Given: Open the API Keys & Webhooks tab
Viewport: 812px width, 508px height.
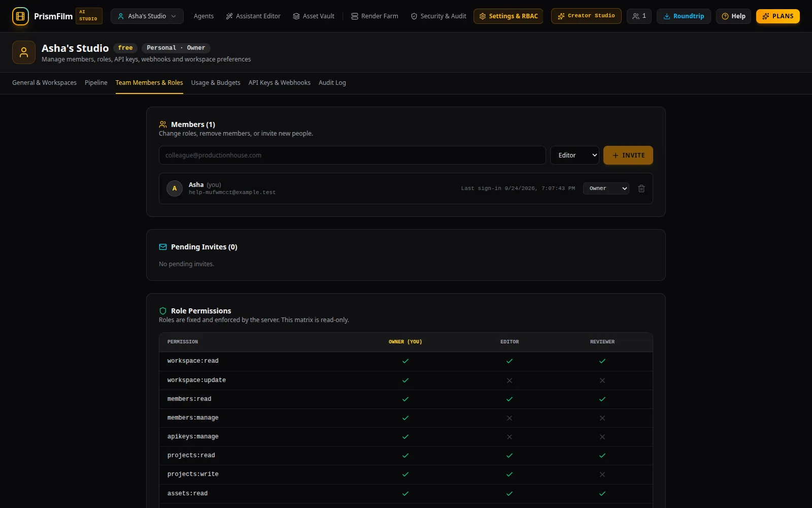Looking at the screenshot, I should coord(280,83).
